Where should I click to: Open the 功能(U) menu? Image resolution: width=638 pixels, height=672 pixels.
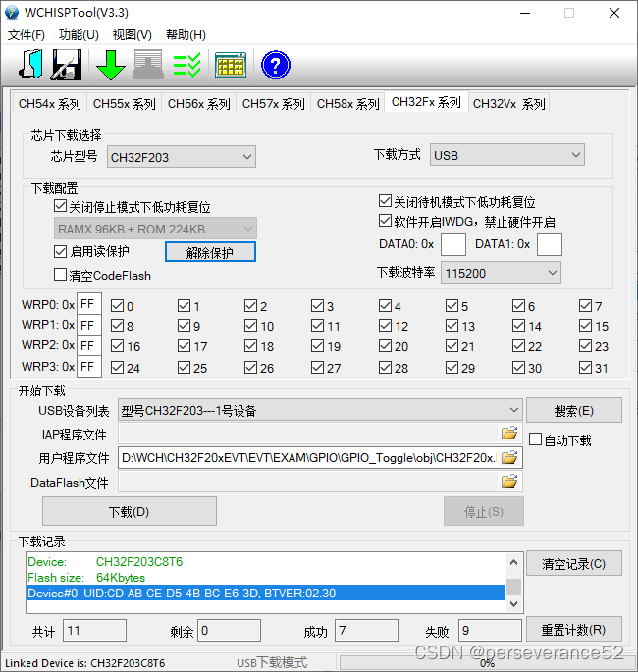pyautogui.click(x=79, y=34)
